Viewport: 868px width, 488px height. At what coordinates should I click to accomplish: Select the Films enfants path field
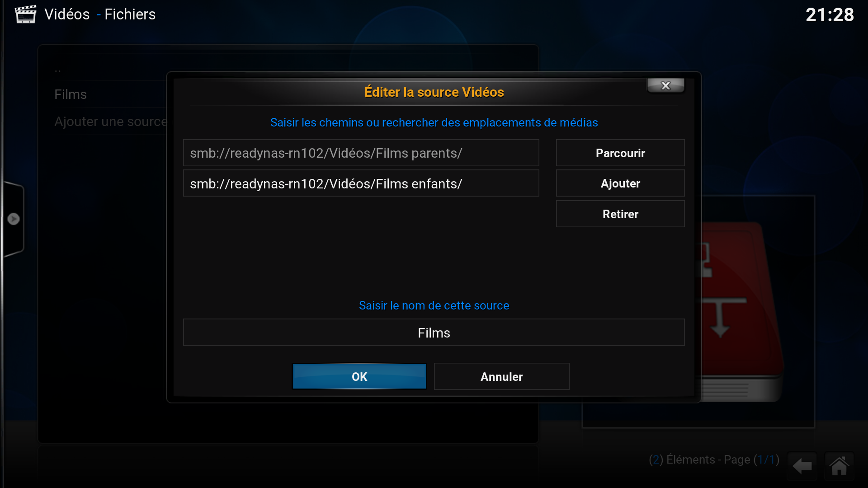pos(361,183)
